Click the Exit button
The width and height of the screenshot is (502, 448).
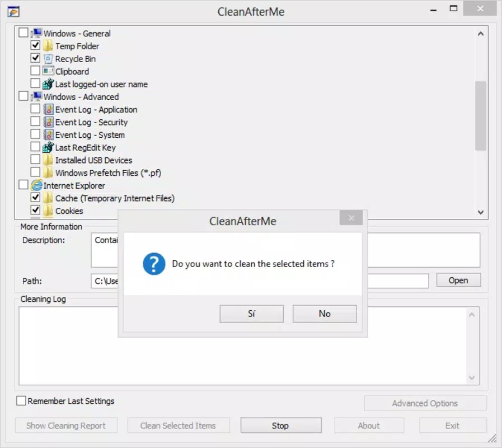point(453,426)
